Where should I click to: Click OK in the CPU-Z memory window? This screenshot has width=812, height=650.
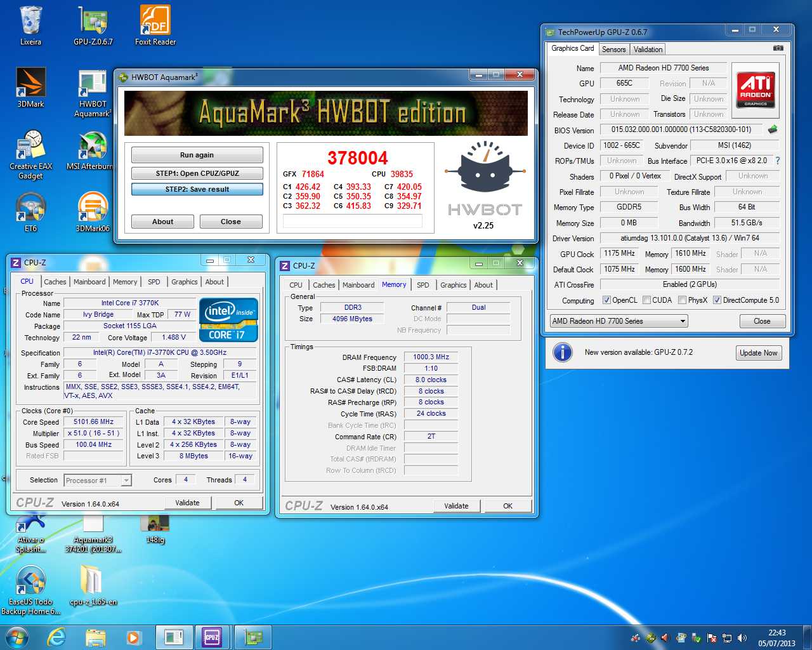pyautogui.click(x=507, y=506)
